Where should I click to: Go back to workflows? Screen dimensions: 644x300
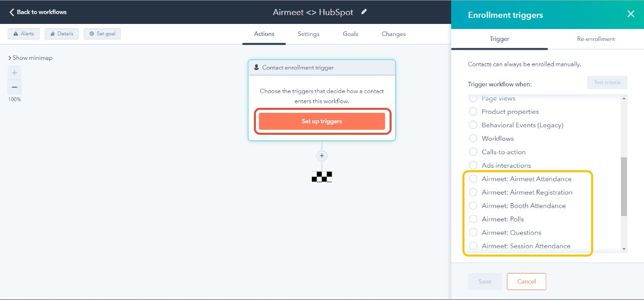coord(38,12)
